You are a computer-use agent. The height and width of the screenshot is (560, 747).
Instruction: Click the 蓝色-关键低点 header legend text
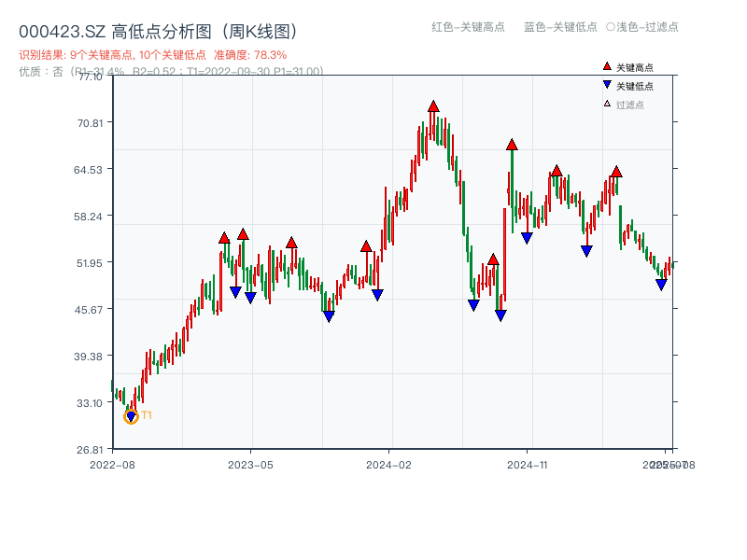[x=560, y=27]
